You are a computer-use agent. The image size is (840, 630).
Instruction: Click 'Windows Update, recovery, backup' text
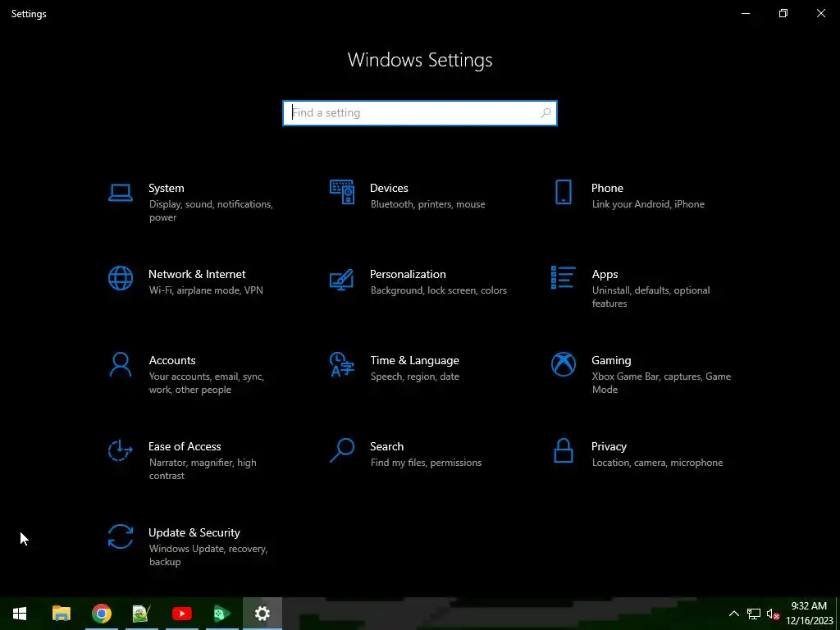tap(208, 555)
